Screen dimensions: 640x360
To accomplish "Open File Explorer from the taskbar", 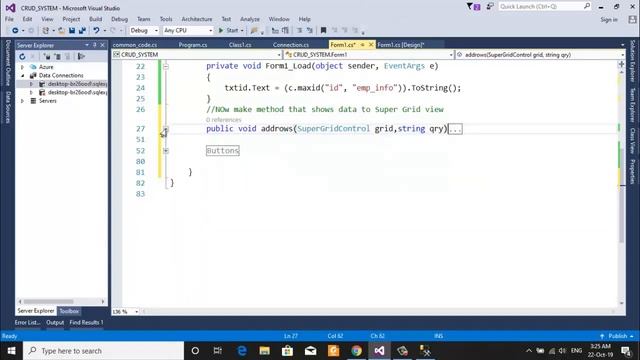I will click(x=264, y=351).
